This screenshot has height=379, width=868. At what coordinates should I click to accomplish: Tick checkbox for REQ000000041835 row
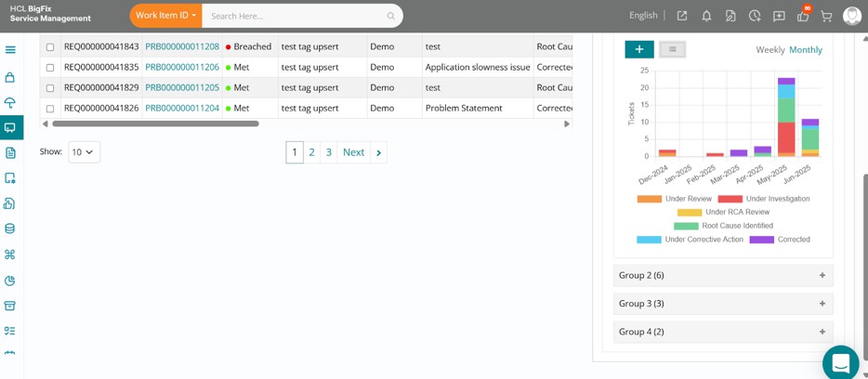pos(50,68)
